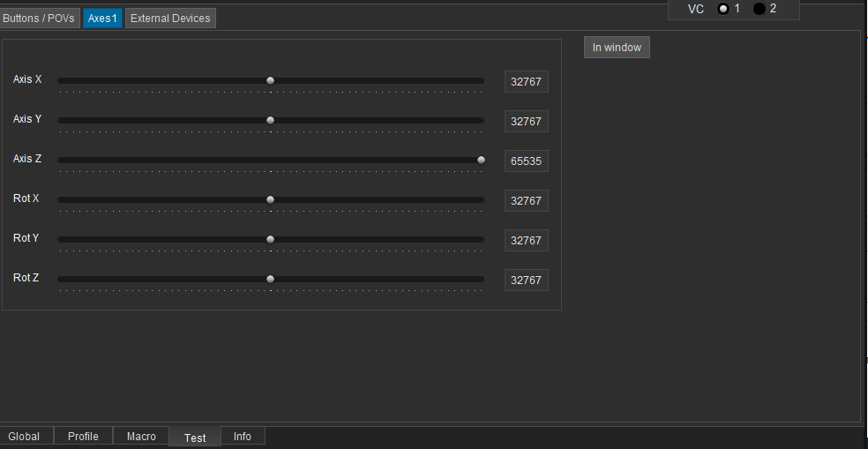Open the External Devices tab

[x=170, y=19]
